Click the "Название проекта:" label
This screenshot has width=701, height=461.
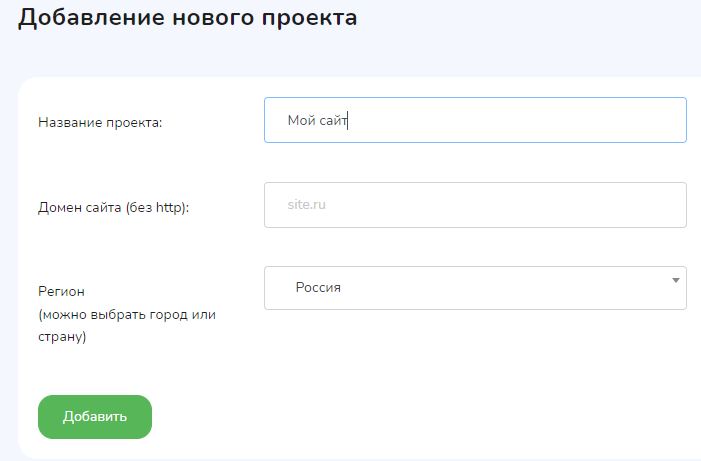point(100,122)
